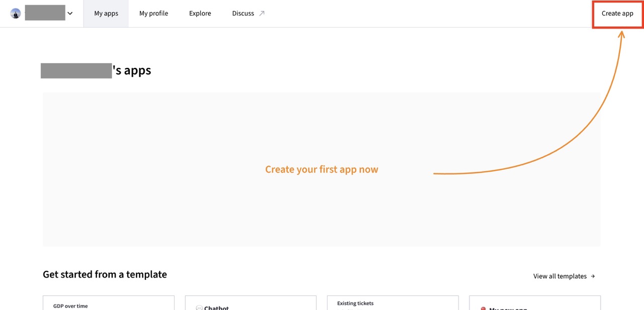The width and height of the screenshot is (644, 310).
Task: Click the Create app button
Action: pyautogui.click(x=617, y=14)
